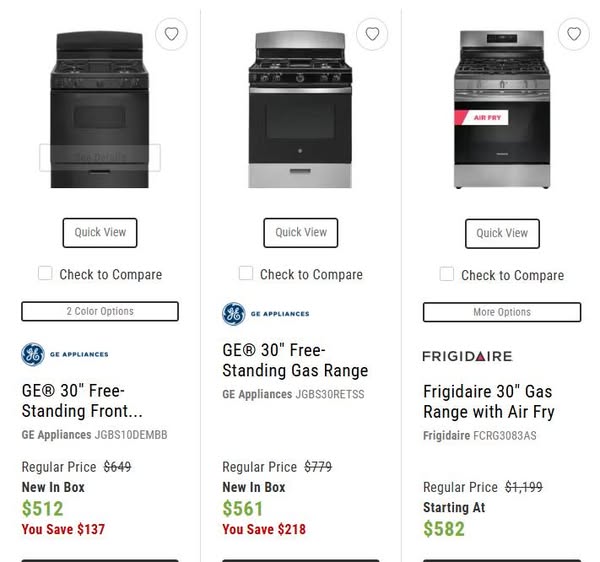Click GE Appliances logo on second product
The image size is (600, 562).
(266, 314)
